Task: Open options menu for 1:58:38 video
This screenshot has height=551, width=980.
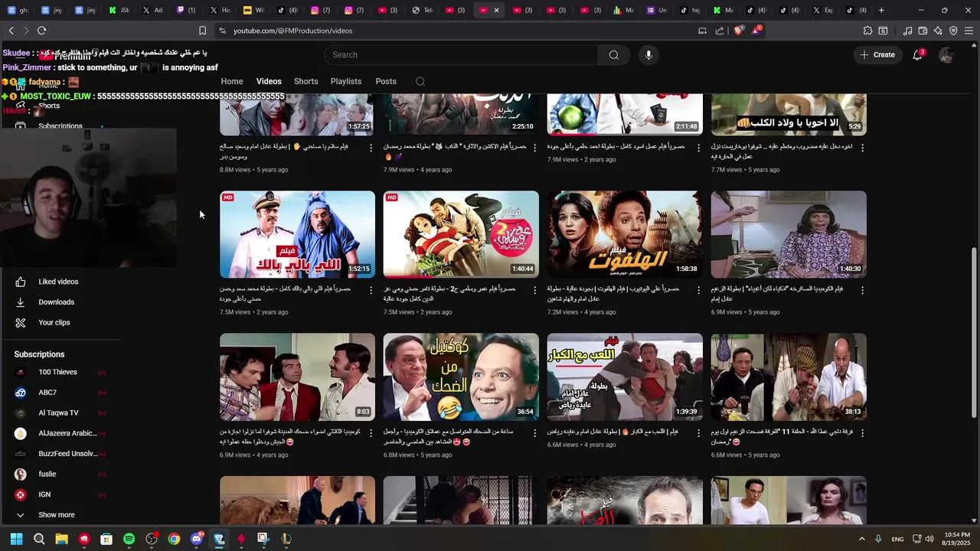Action: click(698, 290)
